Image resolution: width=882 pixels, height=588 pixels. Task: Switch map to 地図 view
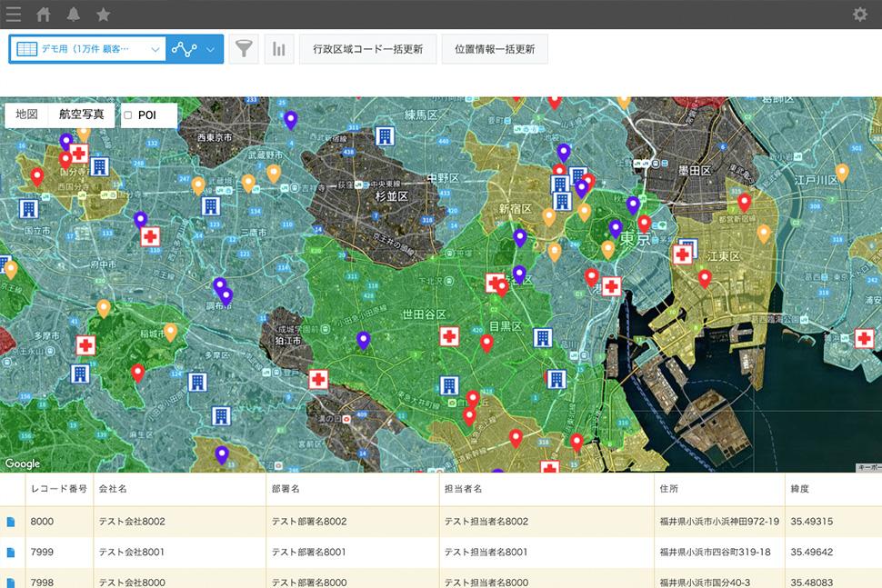[x=27, y=115]
